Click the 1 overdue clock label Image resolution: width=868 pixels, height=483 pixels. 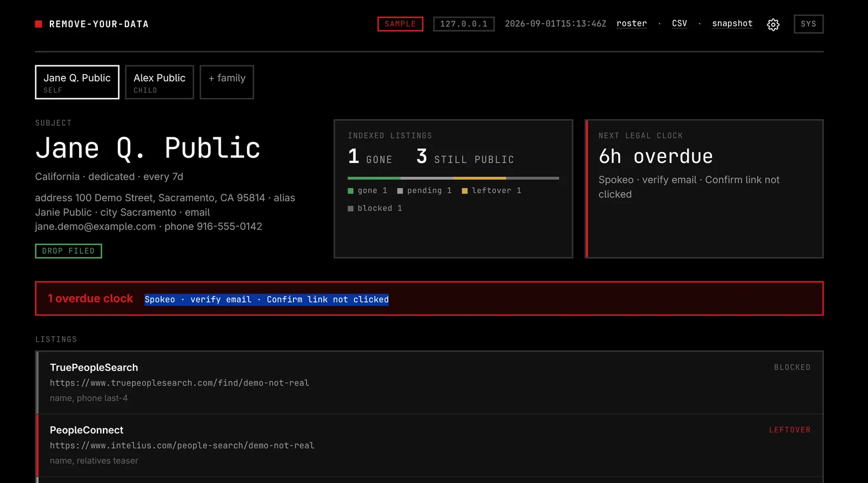[x=90, y=299]
